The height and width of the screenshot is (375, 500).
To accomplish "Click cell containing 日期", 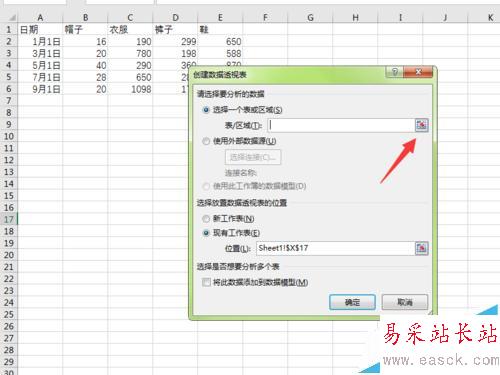I will [x=40, y=30].
